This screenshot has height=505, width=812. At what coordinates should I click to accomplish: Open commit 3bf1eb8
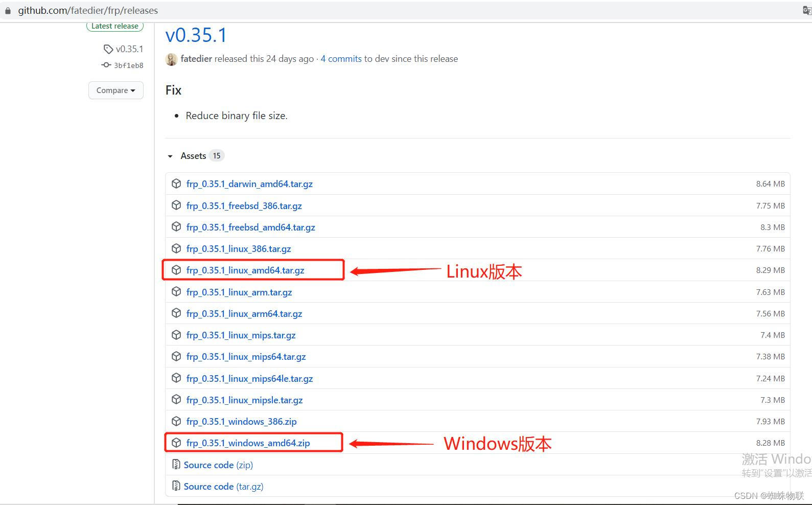(128, 65)
